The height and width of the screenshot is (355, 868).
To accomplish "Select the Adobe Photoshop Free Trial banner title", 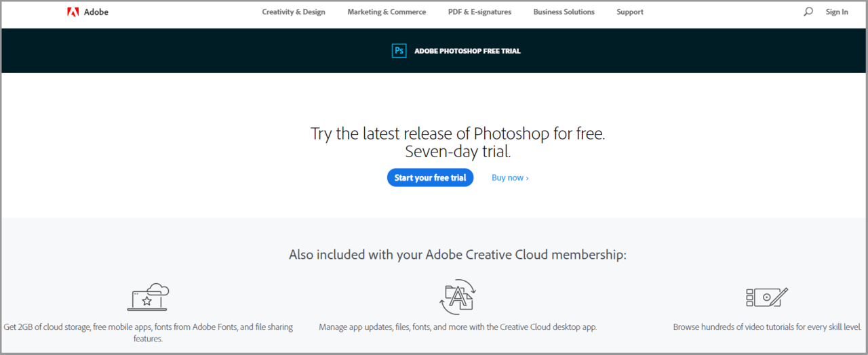I will pyautogui.click(x=468, y=51).
